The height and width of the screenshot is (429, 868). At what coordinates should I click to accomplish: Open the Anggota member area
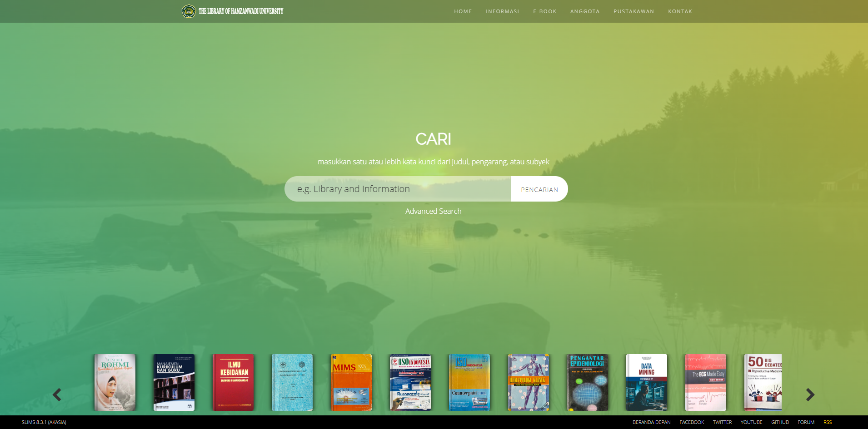tap(584, 11)
